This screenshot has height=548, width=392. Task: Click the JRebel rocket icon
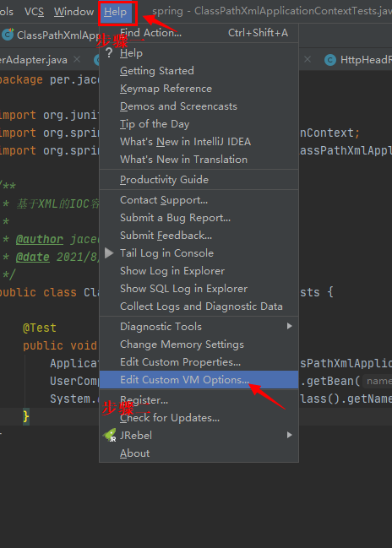[x=110, y=436]
